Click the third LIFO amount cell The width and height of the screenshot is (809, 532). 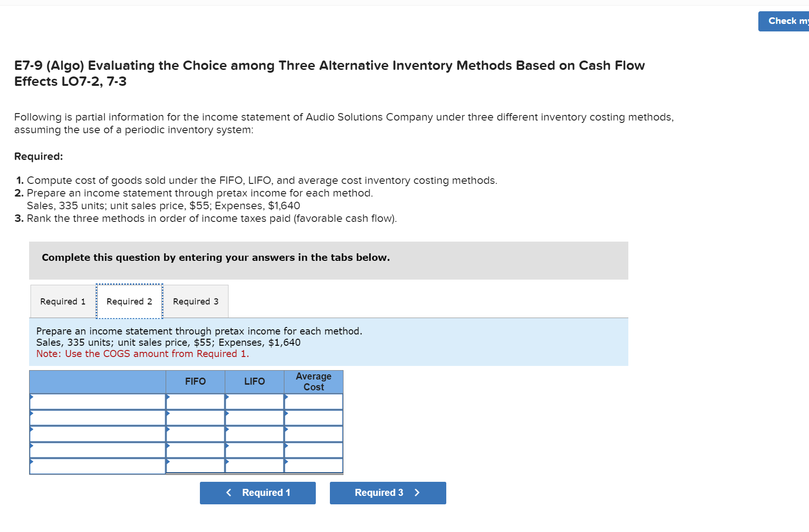tap(254, 433)
